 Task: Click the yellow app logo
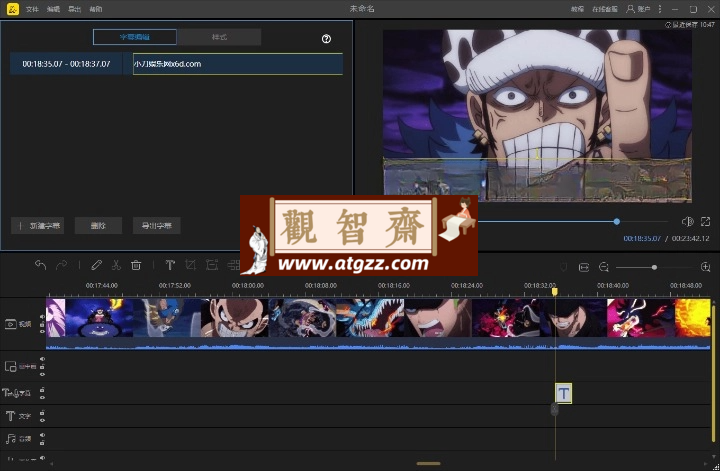pos(13,9)
